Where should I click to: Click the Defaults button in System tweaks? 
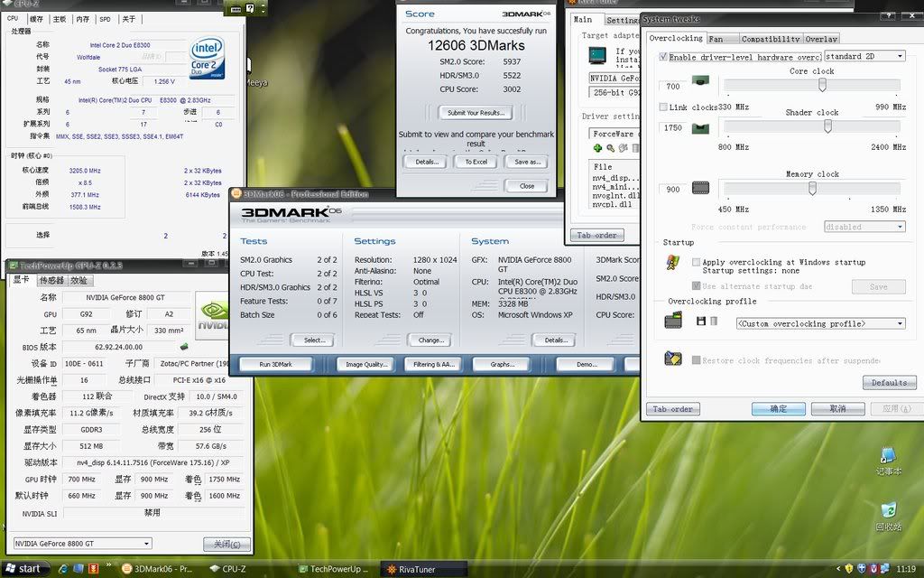[x=889, y=383]
